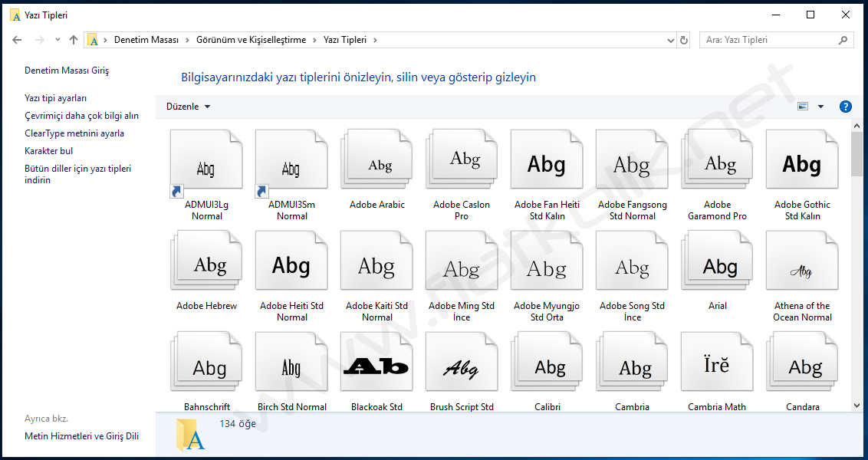Select the Brush Script Std font icon

462,362
